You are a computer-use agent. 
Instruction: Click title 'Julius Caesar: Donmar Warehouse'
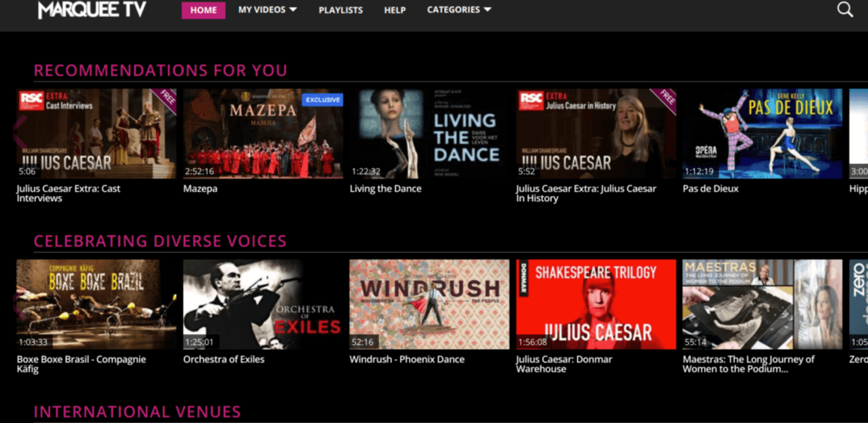click(565, 364)
